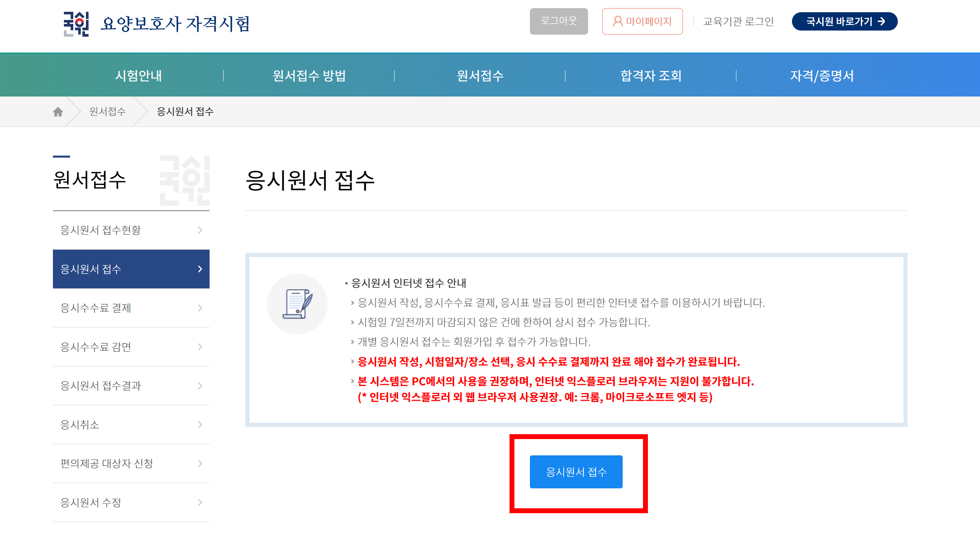Open 원서접수 방법 in main navigation
Screen dimensions: 980x536
coord(309,75)
